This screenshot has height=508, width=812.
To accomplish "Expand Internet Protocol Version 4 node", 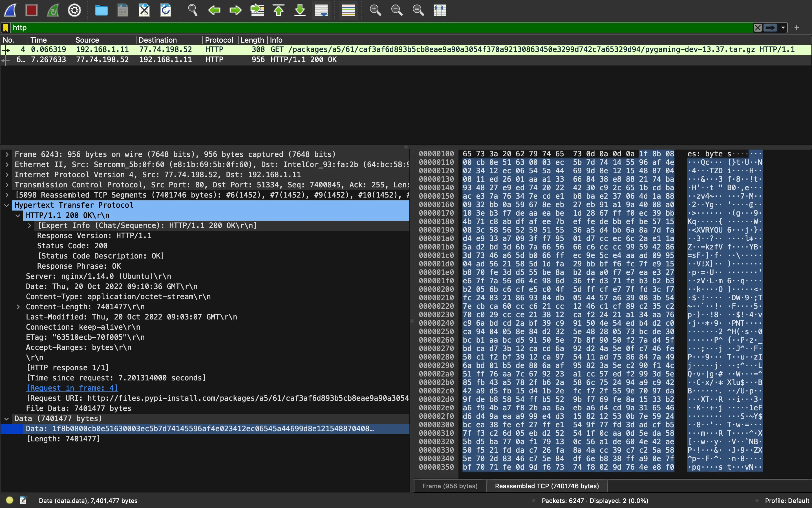I will point(7,175).
